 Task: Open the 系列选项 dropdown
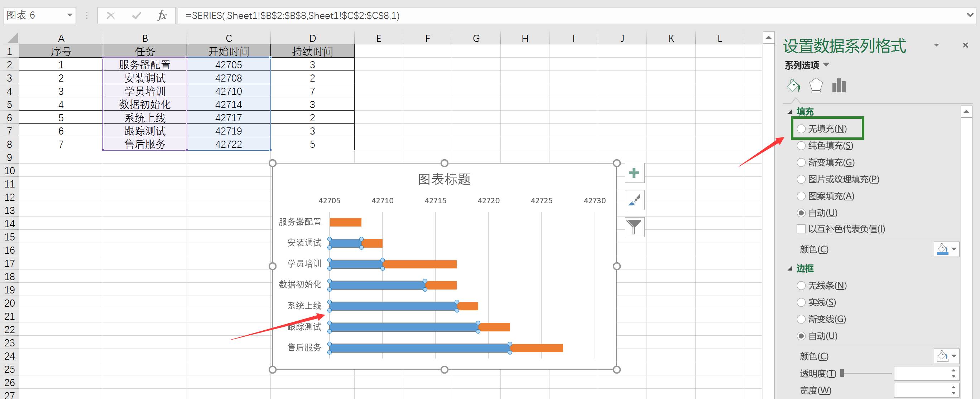click(826, 65)
